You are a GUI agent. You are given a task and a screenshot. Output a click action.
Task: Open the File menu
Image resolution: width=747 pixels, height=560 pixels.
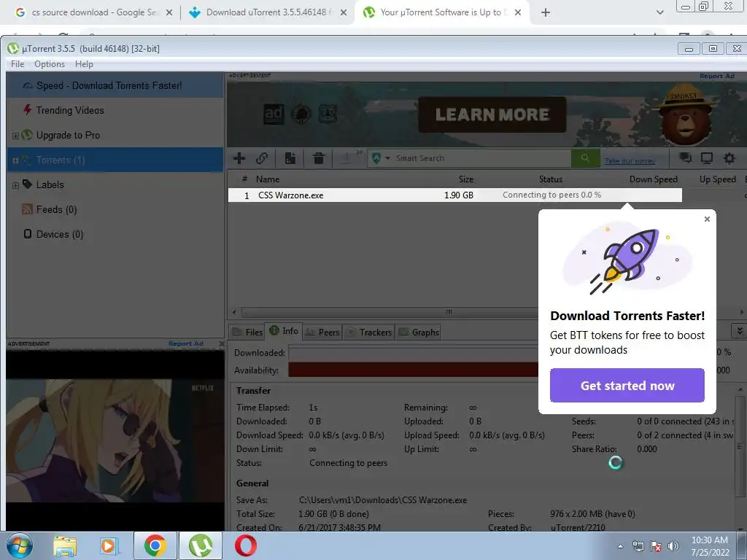18,64
